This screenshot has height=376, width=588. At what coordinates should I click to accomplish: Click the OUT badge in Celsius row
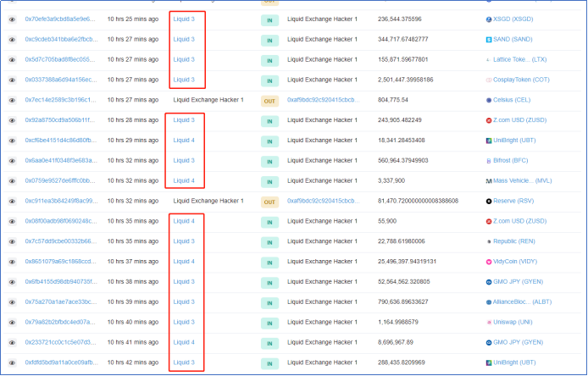pos(269,100)
